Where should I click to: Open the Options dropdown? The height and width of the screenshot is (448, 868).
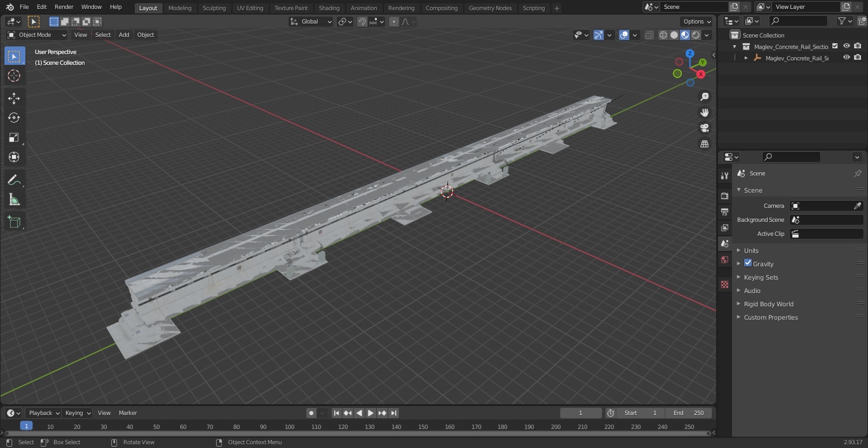(697, 22)
